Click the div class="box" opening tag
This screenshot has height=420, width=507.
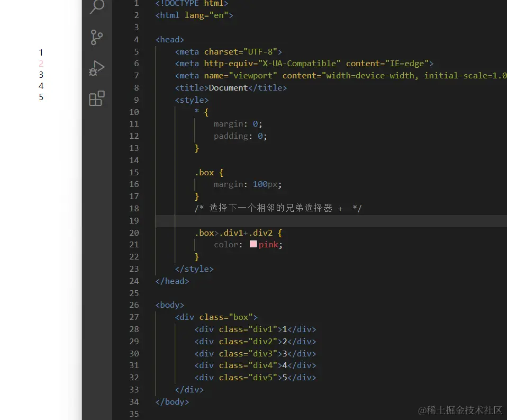pyautogui.click(x=216, y=317)
